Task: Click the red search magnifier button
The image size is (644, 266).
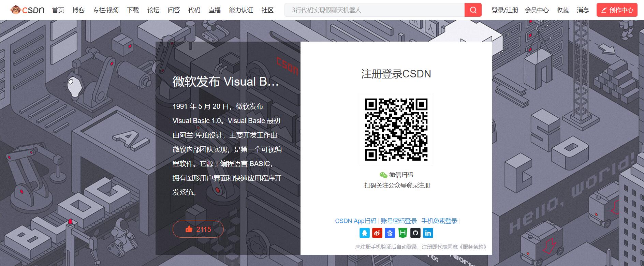Action: (x=473, y=10)
